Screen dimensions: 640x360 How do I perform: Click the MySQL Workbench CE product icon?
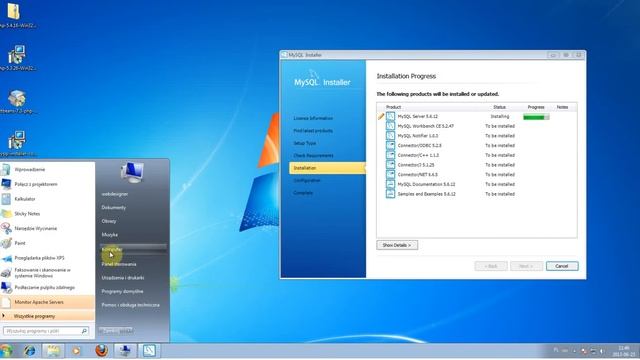coord(391,126)
